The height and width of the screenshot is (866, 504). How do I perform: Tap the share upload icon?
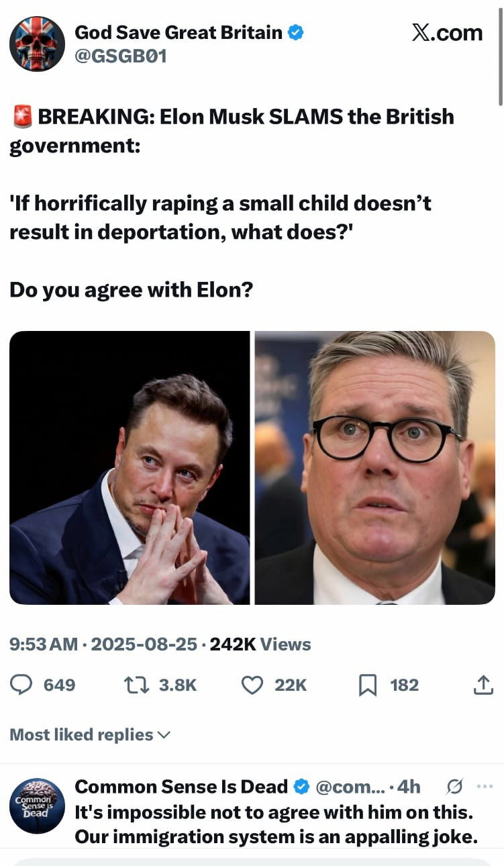pos(483,685)
